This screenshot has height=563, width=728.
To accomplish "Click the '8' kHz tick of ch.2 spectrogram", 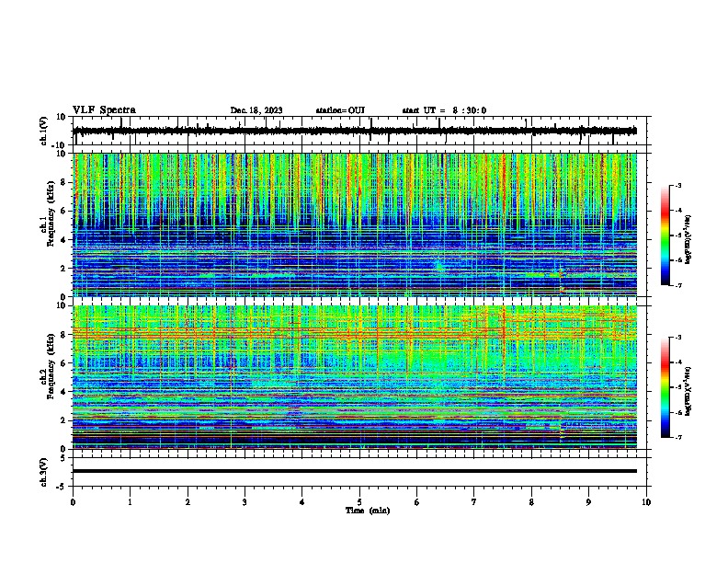I will click(x=63, y=335).
